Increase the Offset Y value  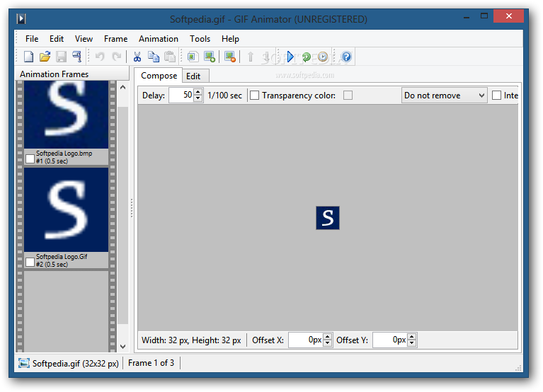point(412,337)
